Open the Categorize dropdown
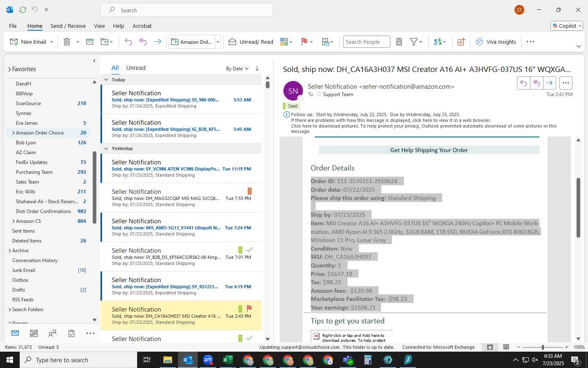 coord(286,42)
